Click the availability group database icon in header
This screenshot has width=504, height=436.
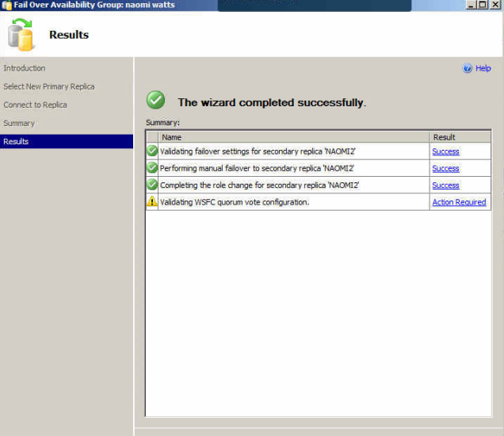(x=21, y=34)
